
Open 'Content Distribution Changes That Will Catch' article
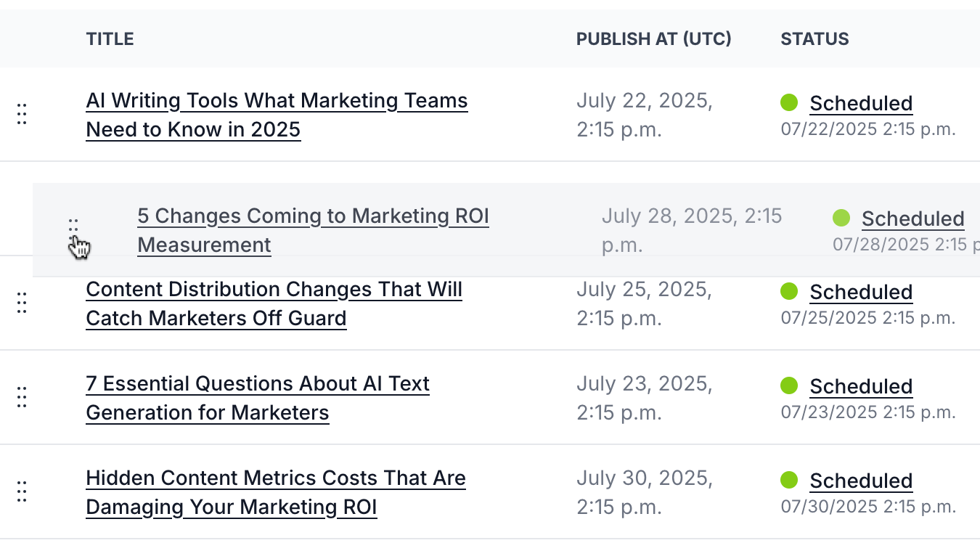coord(274,290)
